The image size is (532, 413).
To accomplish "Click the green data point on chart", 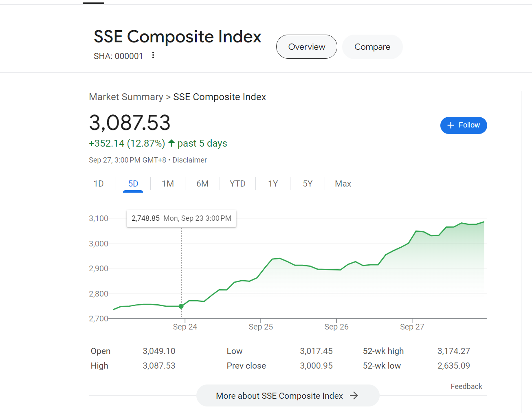I will 181,306.
